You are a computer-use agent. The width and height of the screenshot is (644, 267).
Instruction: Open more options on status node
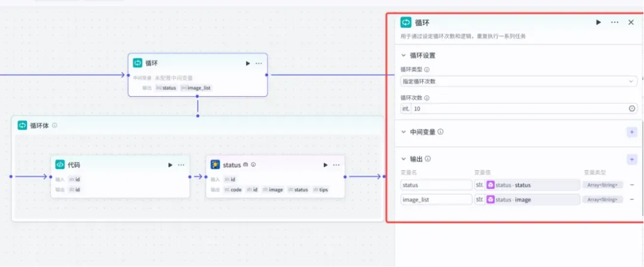point(336,165)
